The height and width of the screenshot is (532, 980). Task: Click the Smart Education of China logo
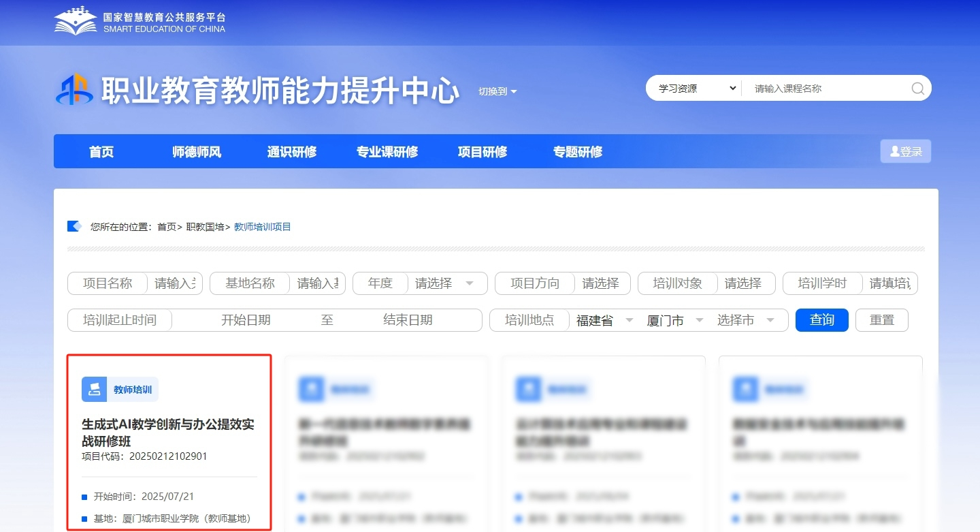point(140,21)
